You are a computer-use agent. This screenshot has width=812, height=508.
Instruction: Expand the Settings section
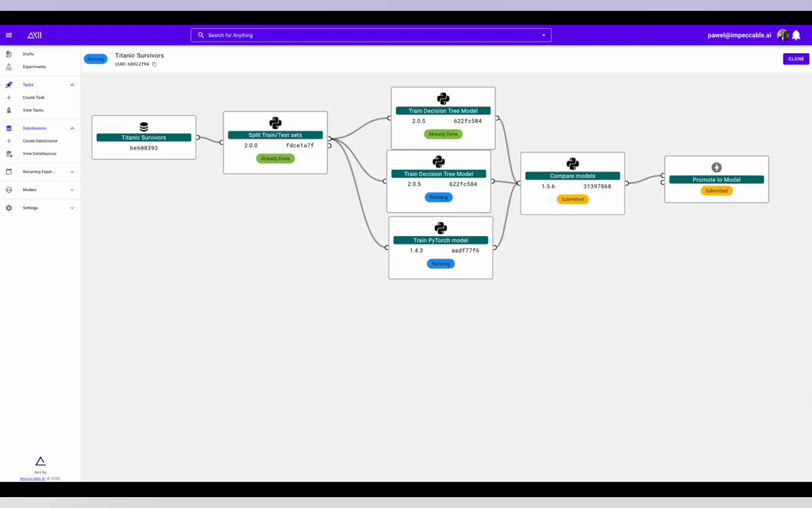[x=72, y=208]
